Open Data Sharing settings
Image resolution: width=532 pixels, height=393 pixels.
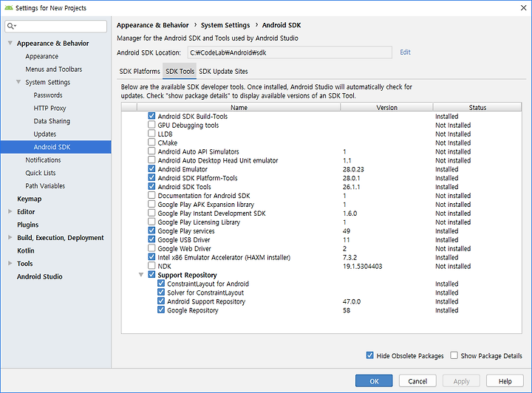(x=52, y=121)
